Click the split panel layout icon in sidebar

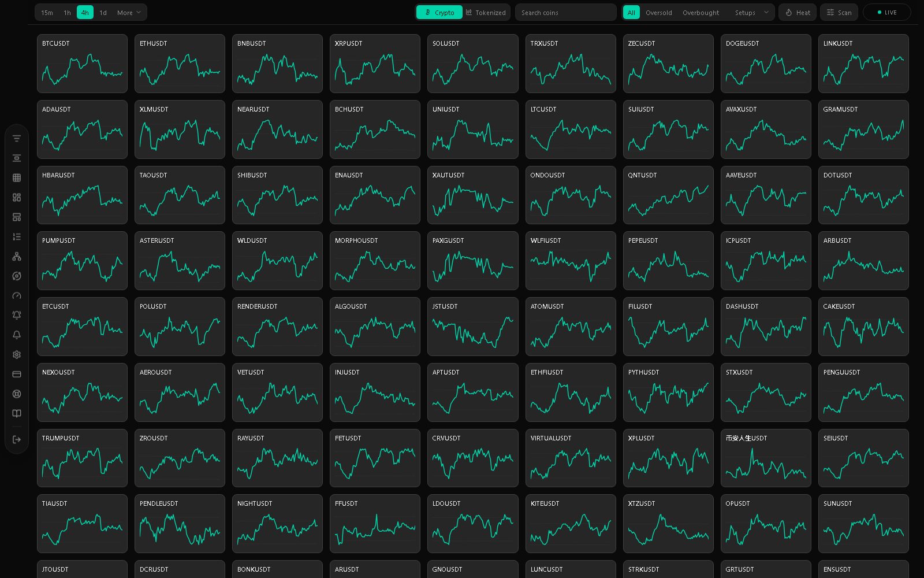(x=17, y=217)
